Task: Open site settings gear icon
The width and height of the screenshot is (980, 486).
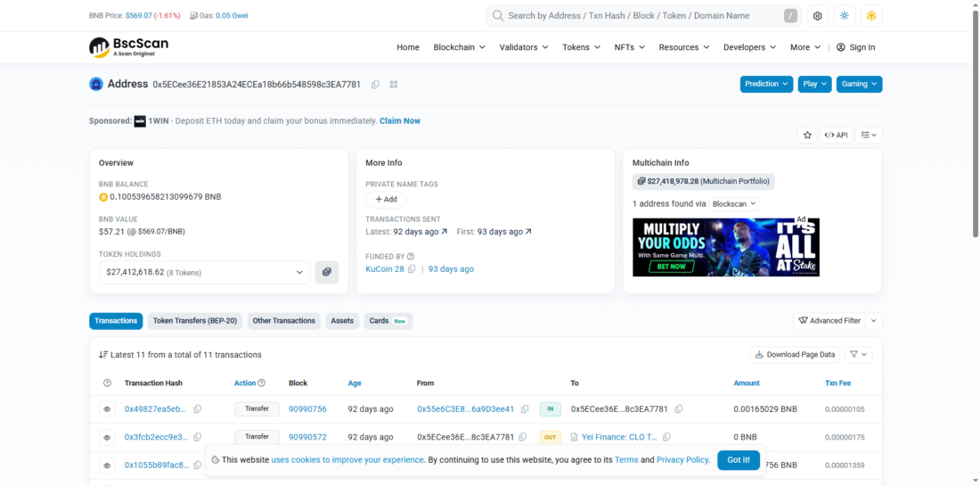Action: coord(817,16)
